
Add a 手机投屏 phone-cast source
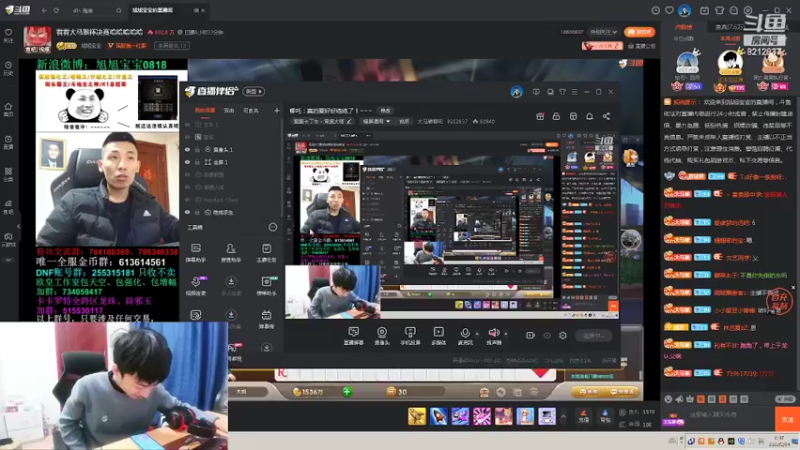click(410, 336)
